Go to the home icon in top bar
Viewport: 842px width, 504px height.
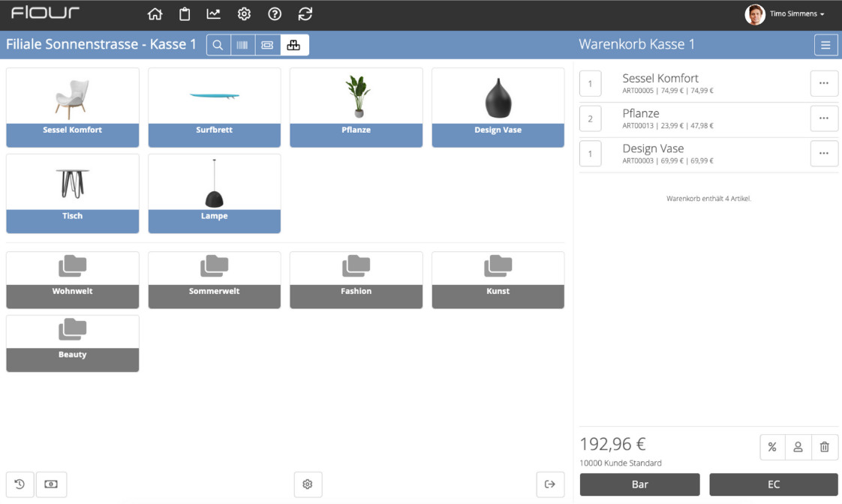point(155,14)
